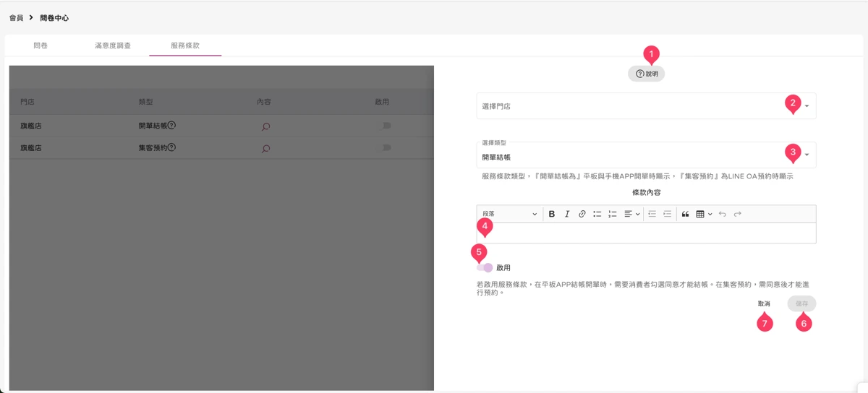View content icon for the 集客預約 row
Image resolution: width=868 pixels, height=393 pixels.
point(266,148)
